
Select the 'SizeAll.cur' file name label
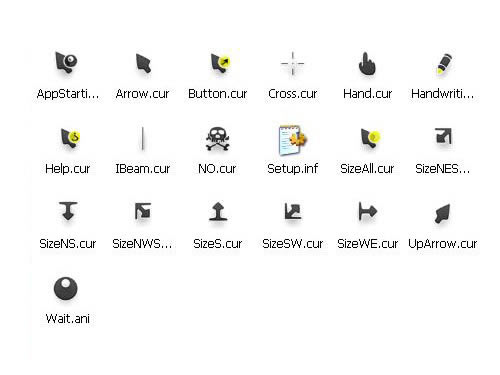point(367,169)
